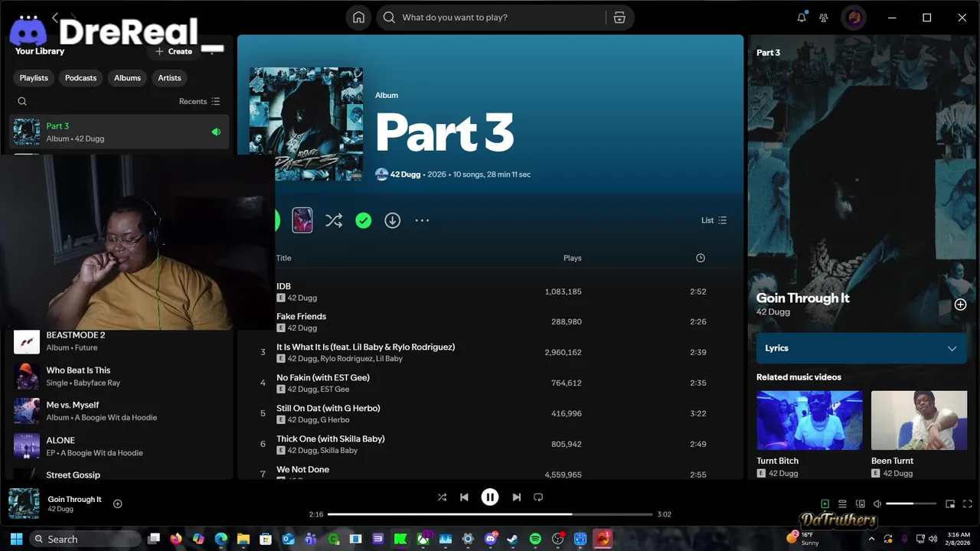Filter library by Podcasts
The width and height of the screenshot is (980, 551).
[x=80, y=78]
